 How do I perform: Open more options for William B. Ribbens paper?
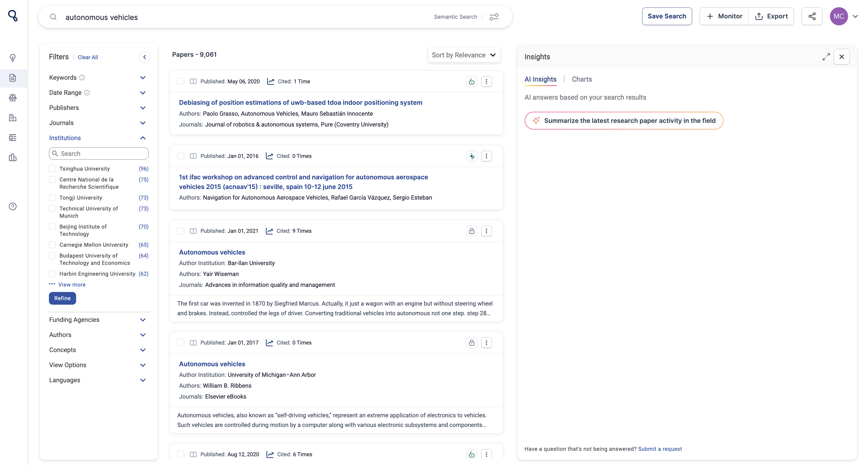[x=486, y=343]
